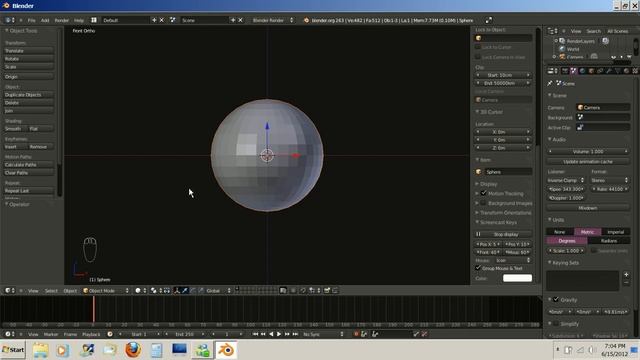Image resolution: width=640 pixels, height=360 pixels.
Task: Toggle Background Images checkbox
Action: pos(484,203)
